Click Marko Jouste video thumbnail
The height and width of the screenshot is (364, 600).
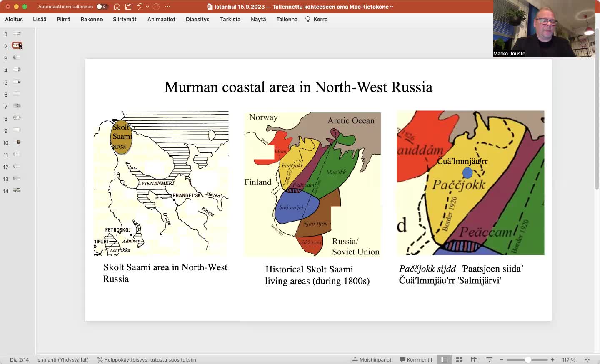(544, 29)
